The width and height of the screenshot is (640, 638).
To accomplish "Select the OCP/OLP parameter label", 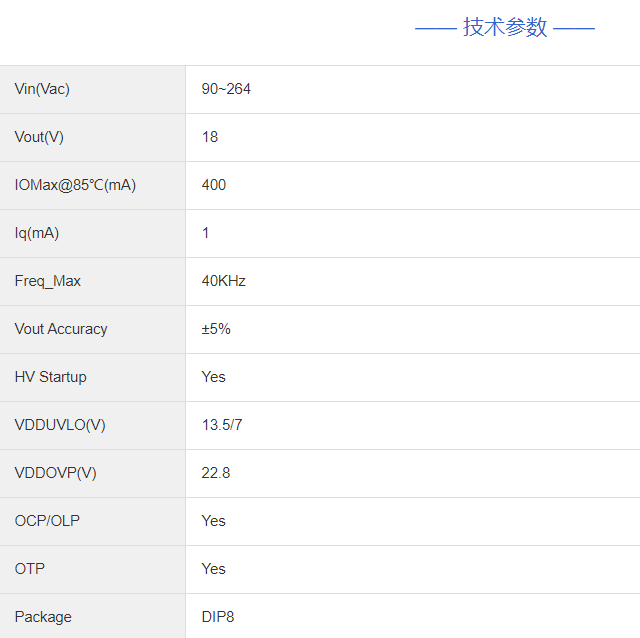I will coord(47,521).
